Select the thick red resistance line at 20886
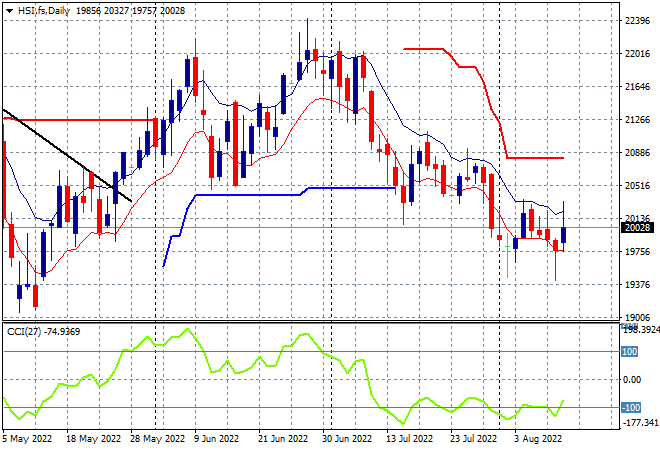The image size is (660, 450). (x=535, y=158)
